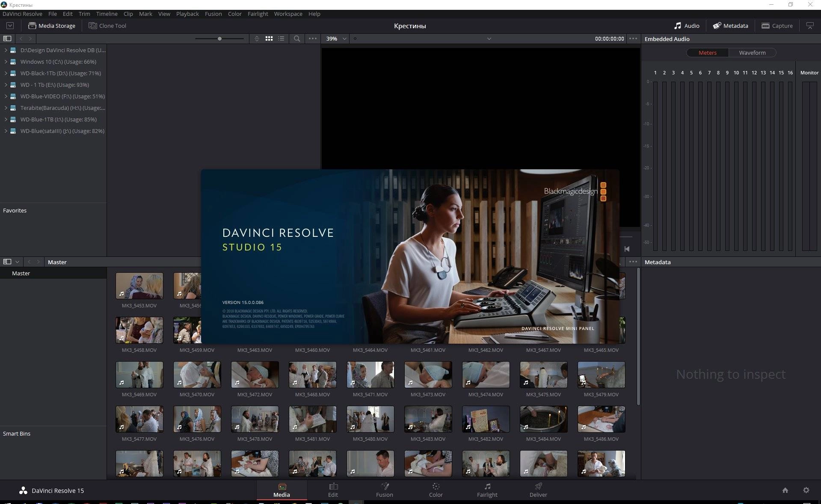Open the Fairlight menu
The height and width of the screenshot is (504, 821).
258,14
